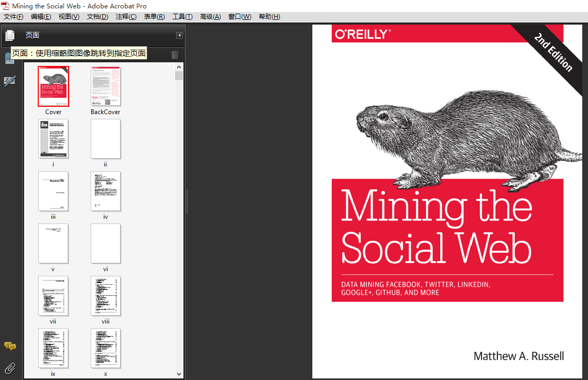
Task: Open the Comments panel icon
Action: pyautogui.click(x=10, y=347)
